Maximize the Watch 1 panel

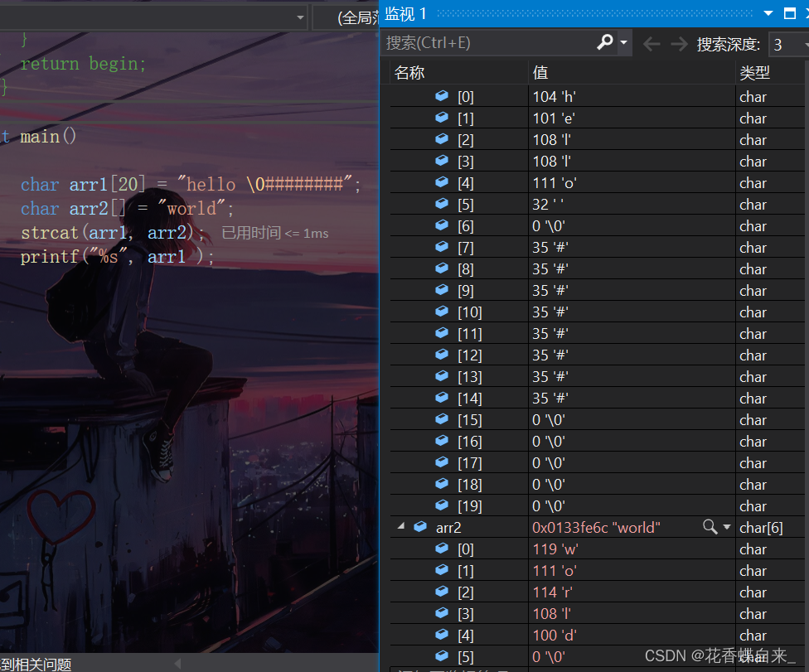point(789,13)
